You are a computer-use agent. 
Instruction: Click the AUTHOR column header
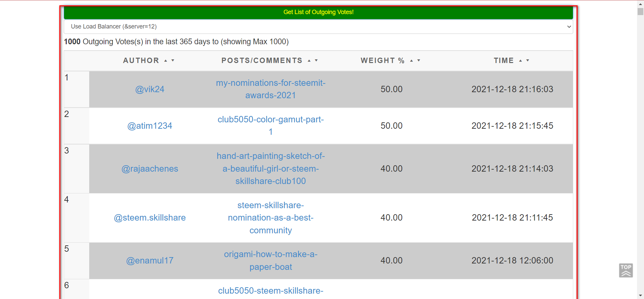click(141, 61)
